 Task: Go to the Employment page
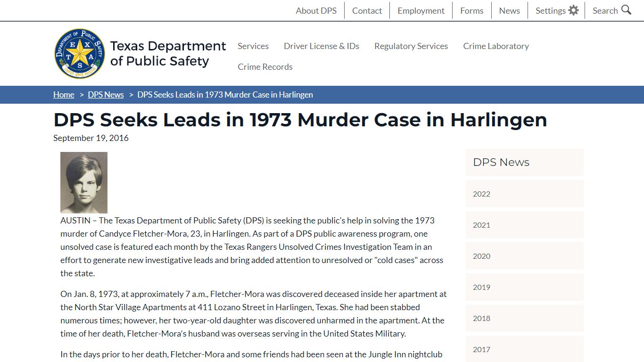pyautogui.click(x=421, y=10)
